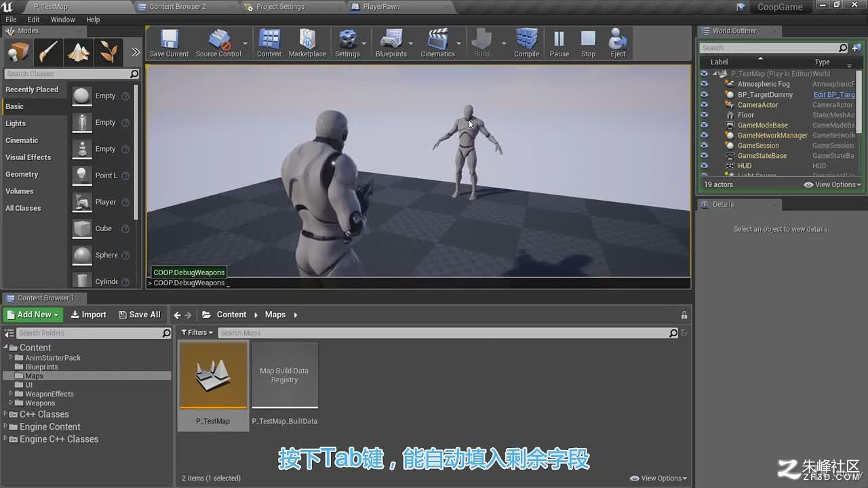
Task: Toggle visibility of CameraActor
Action: pyautogui.click(x=704, y=105)
